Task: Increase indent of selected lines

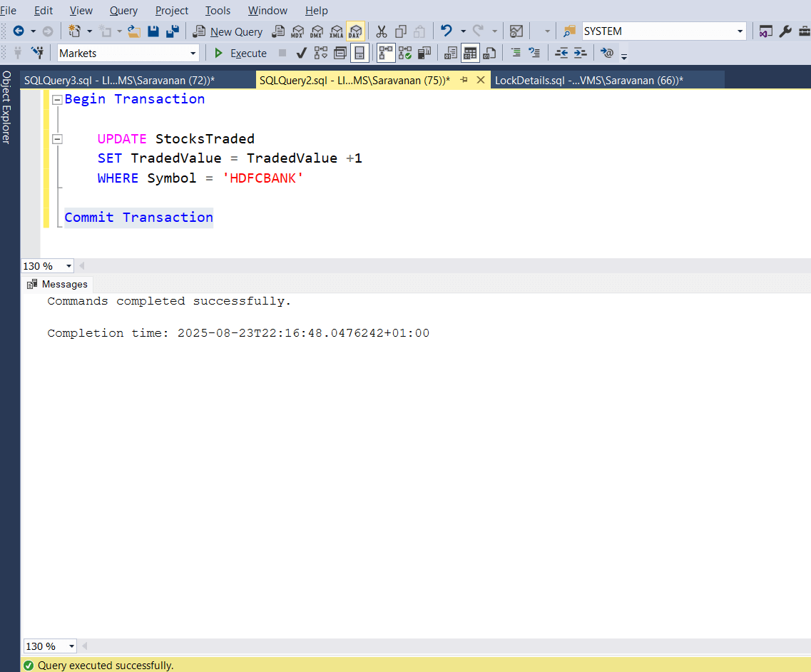Action: pyautogui.click(x=581, y=53)
